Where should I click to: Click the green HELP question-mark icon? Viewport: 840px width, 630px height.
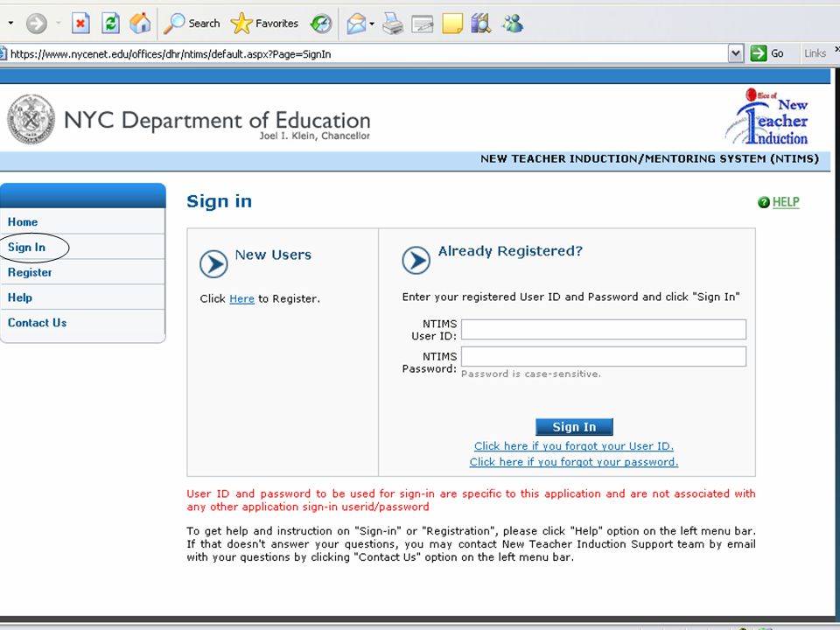(763, 202)
